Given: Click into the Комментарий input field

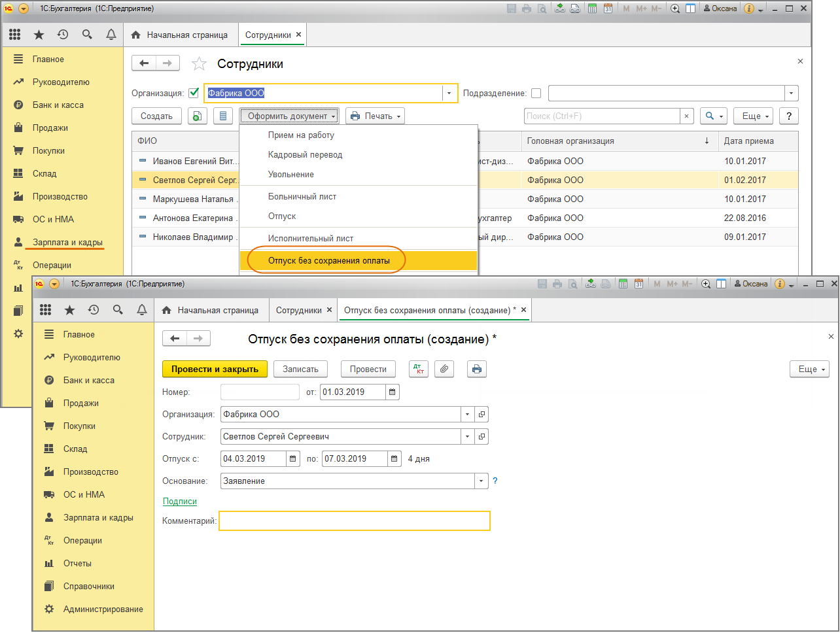Looking at the screenshot, I should [x=354, y=521].
